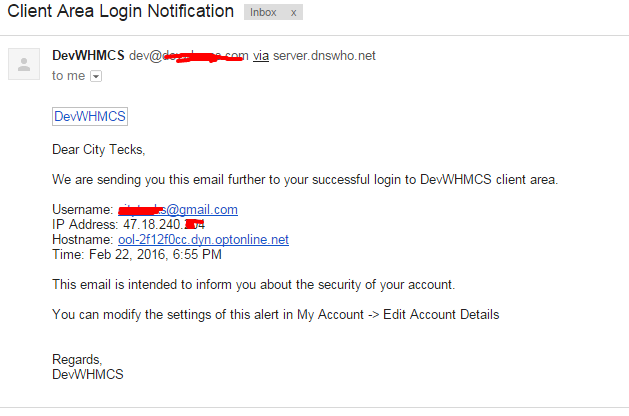Click the "Dear City Tecks" greeting
This screenshot has width=629, height=416.
coord(99,150)
